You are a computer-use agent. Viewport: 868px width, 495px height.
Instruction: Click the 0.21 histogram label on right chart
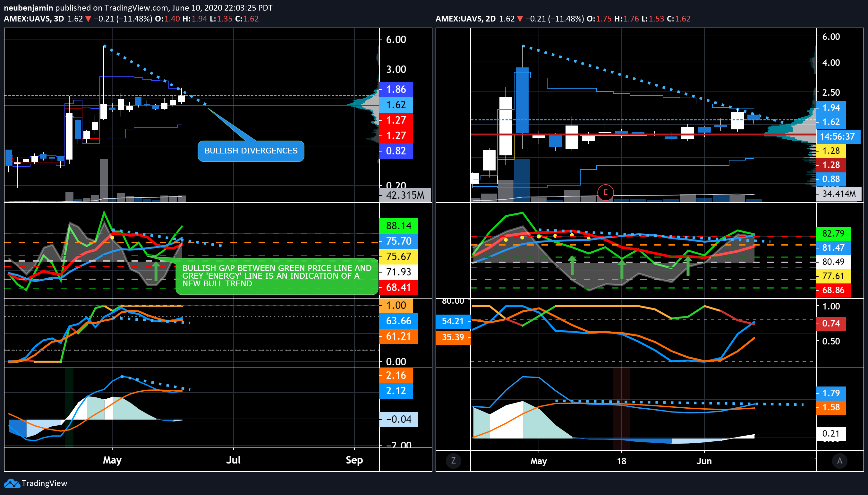tap(831, 434)
